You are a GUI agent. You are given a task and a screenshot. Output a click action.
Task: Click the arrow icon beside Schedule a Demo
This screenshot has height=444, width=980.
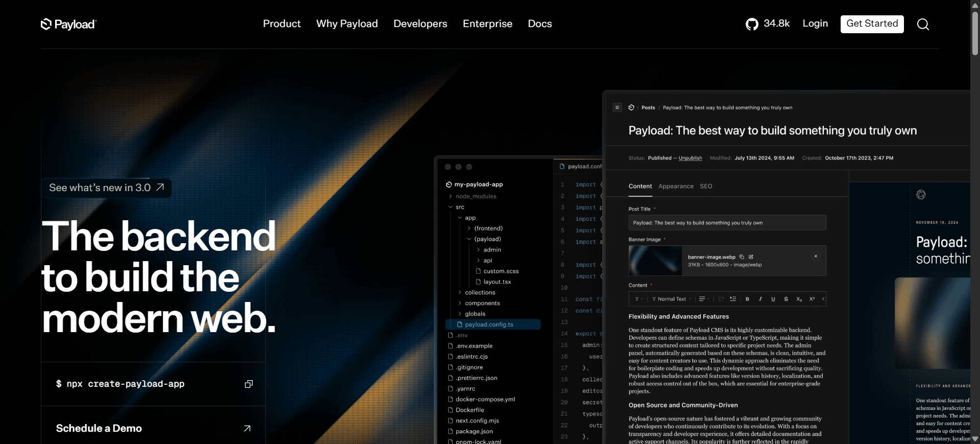[247, 428]
